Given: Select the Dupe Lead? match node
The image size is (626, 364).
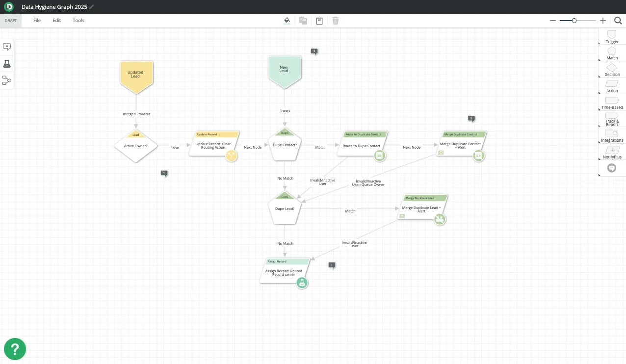Looking at the screenshot, I should pyautogui.click(x=285, y=209).
